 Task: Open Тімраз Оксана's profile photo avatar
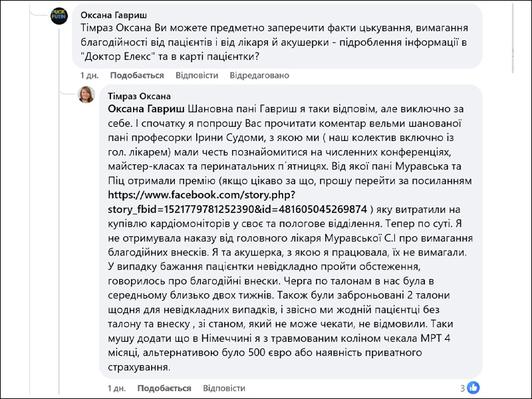(x=86, y=94)
